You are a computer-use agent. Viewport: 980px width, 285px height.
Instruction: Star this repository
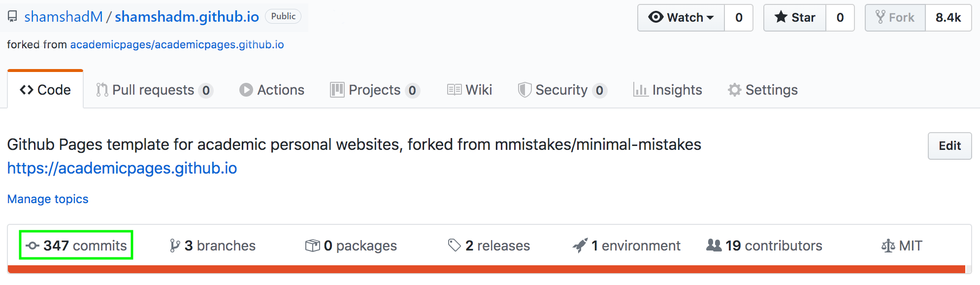click(795, 18)
